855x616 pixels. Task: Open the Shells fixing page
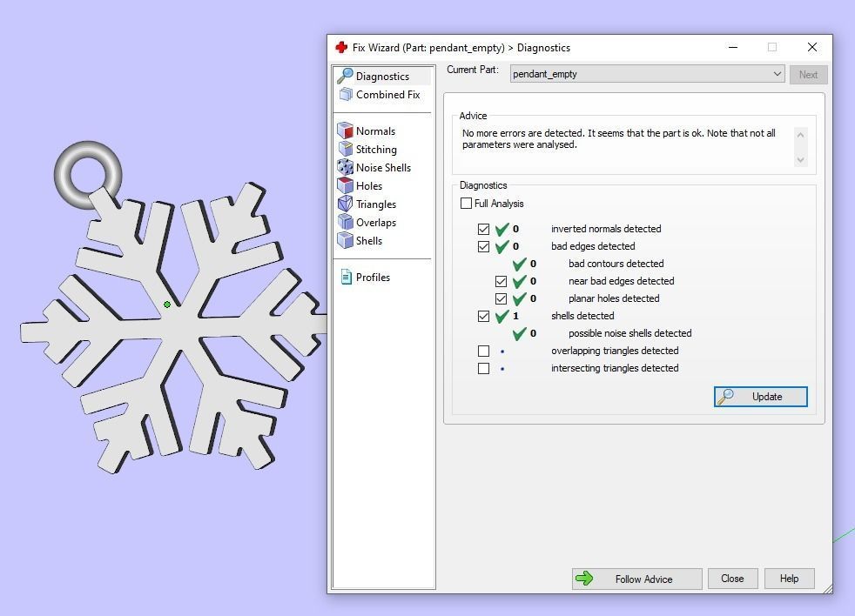[x=369, y=241]
